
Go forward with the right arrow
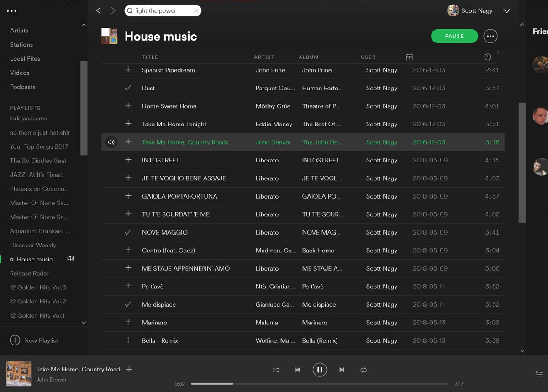(114, 10)
